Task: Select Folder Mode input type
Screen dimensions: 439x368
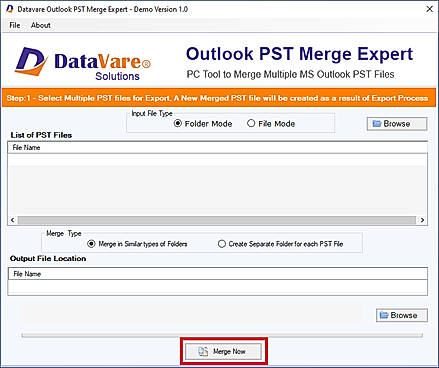Action: coord(203,124)
